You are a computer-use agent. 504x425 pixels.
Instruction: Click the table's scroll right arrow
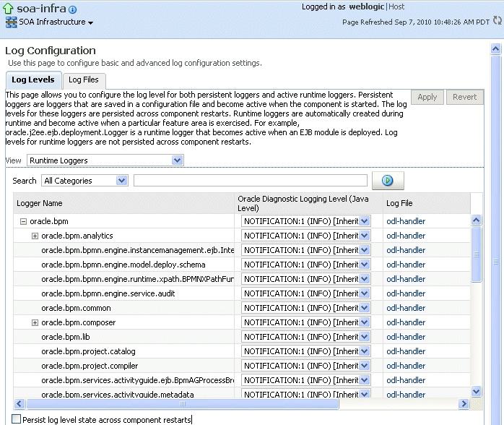464,403
